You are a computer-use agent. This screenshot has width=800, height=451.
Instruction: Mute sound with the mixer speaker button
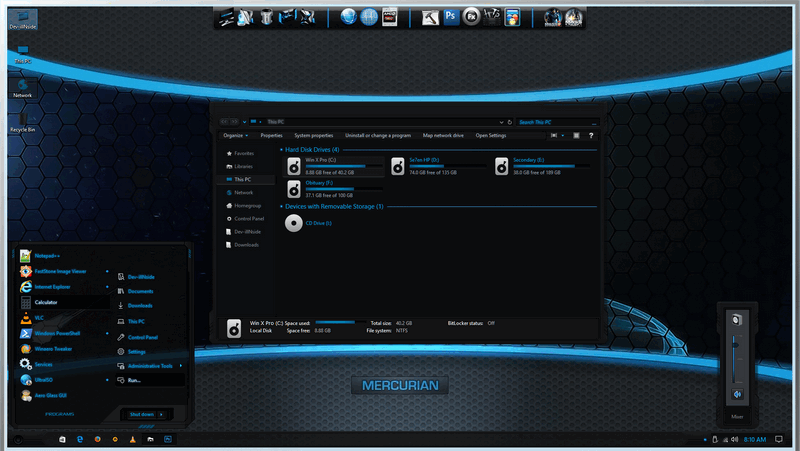click(x=738, y=394)
